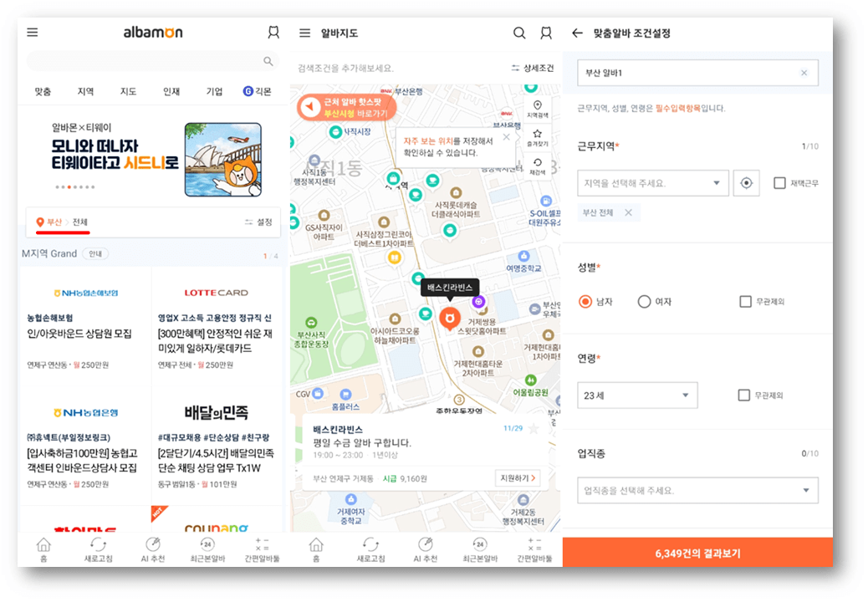Image resolution: width=868 pixels, height=602 pixels.
Task: Close the 자주 보는 위치 tooltip
Action: [x=507, y=137]
